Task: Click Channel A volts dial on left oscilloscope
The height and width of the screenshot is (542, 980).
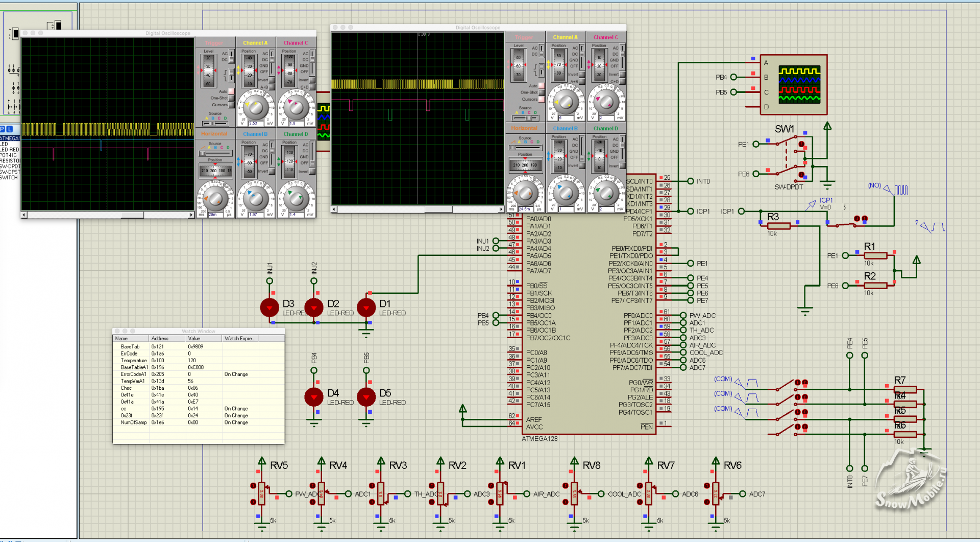Action: [x=255, y=107]
